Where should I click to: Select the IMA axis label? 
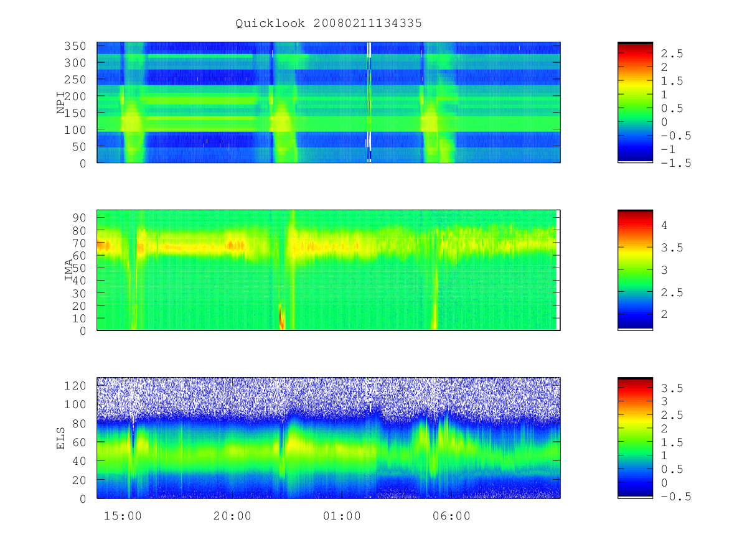(69, 270)
